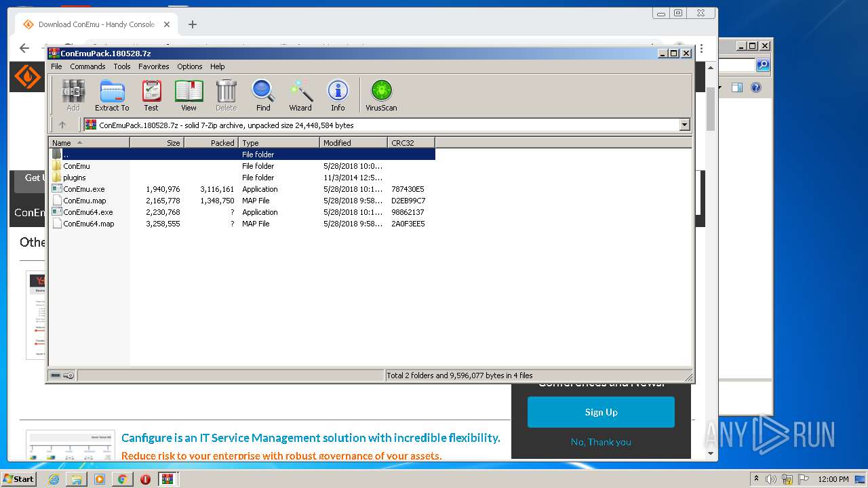Viewport: 868px width, 488px height.
Task: Open the Windows Start menu
Action: [19, 479]
